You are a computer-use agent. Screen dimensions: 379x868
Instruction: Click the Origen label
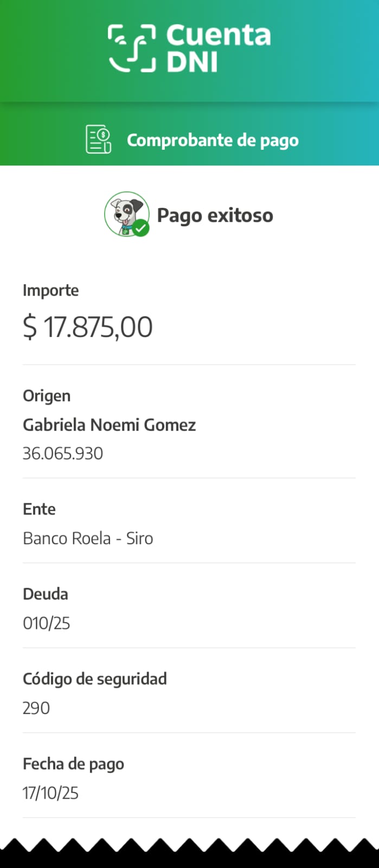click(x=47, y=395)
